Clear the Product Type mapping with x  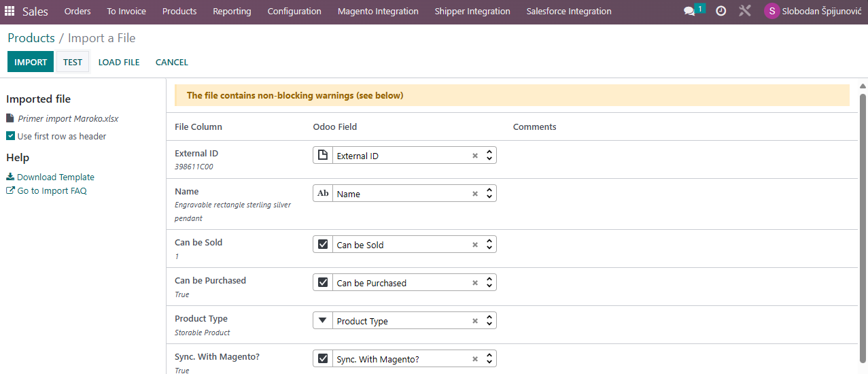[475, 321]
